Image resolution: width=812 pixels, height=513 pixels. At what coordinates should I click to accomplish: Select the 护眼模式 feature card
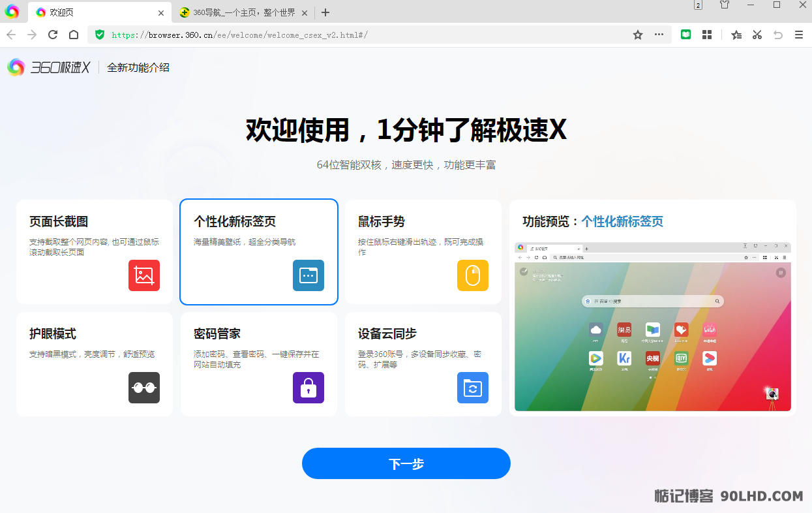(x=95, y=364)
